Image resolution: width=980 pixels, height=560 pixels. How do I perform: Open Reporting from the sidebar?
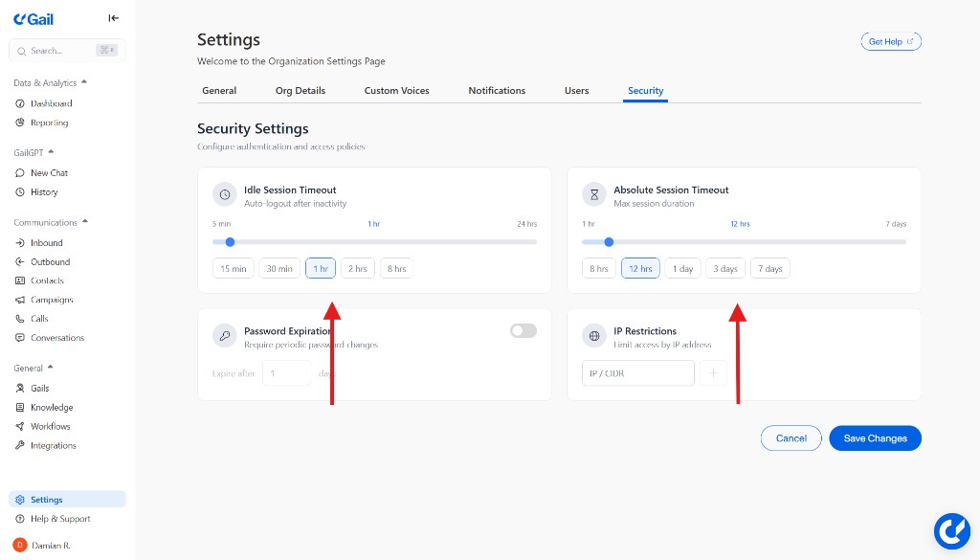pos(49,123)
